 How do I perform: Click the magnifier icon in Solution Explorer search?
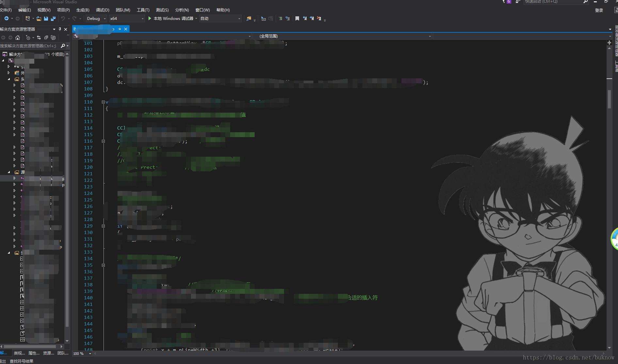tap(63, 46)
